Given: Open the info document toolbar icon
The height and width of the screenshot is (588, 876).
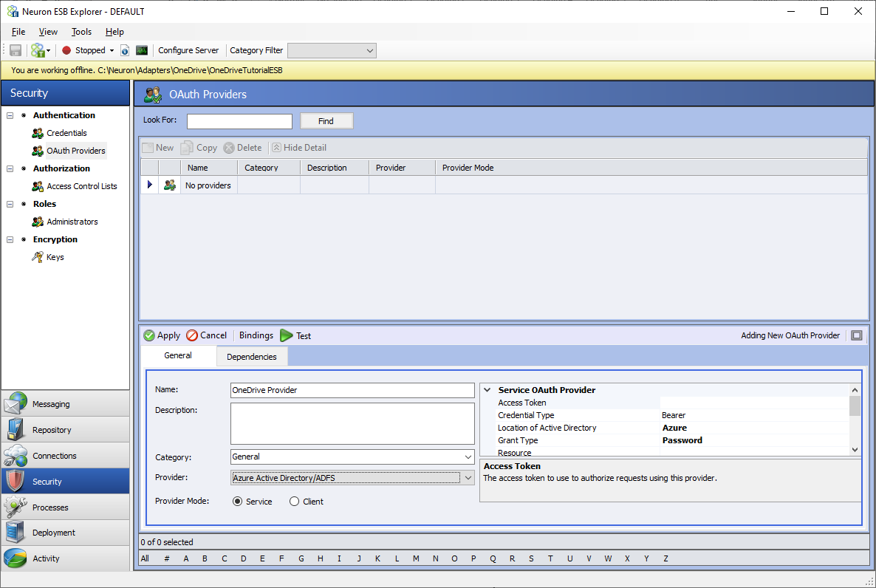Looking at the screenshot, I should [x=125, y=50].
